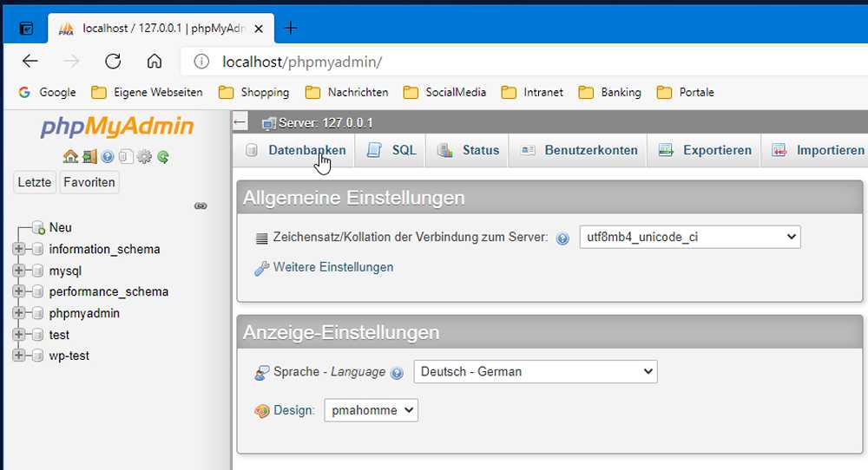
Task: Click the phpMyAdmin logo
Action: tap(117, 126)
